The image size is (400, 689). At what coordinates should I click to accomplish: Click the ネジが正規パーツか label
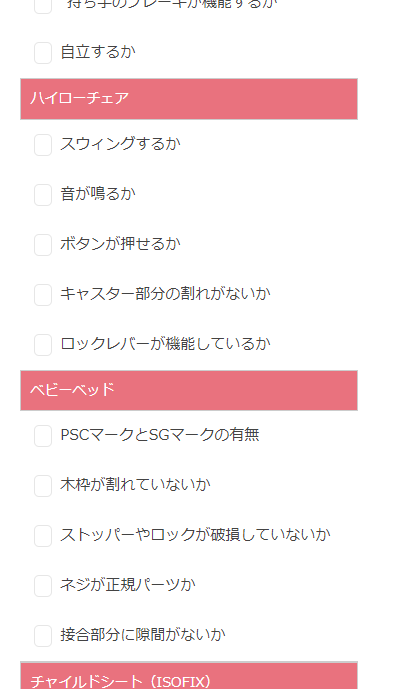point(128,585)
